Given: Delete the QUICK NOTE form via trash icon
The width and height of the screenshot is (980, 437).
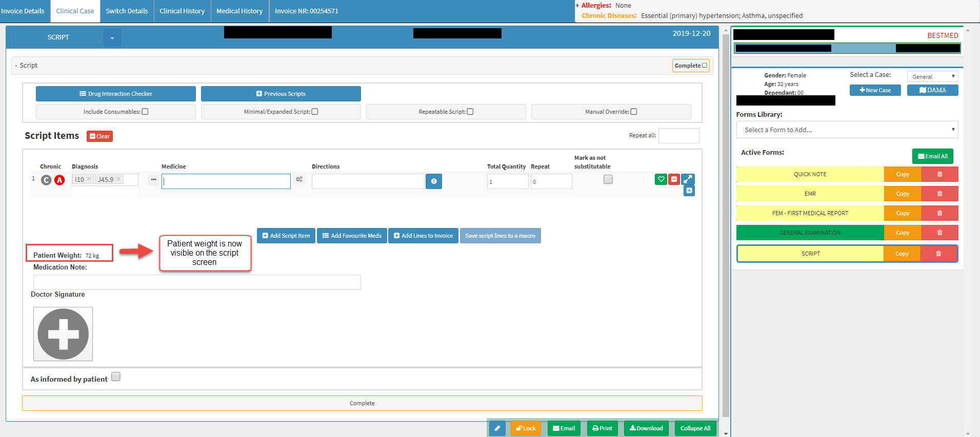Looking at the screenshot, I should coord(939,174).
